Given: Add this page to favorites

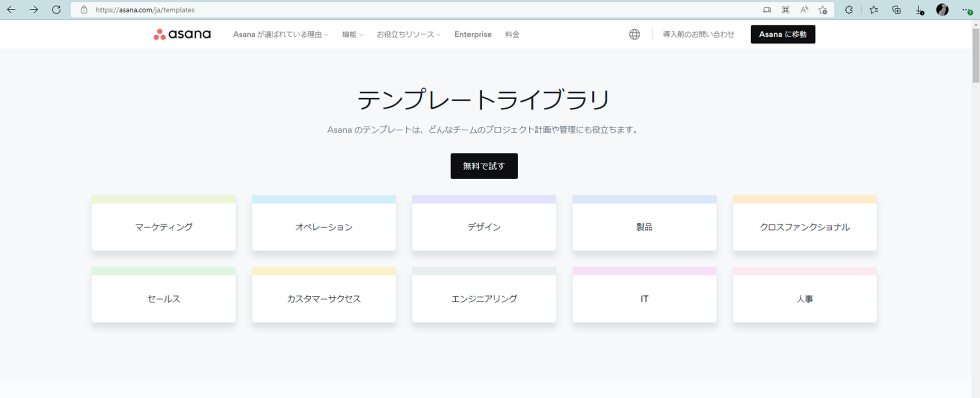Looking at the screenshot, I should point(823,10).
